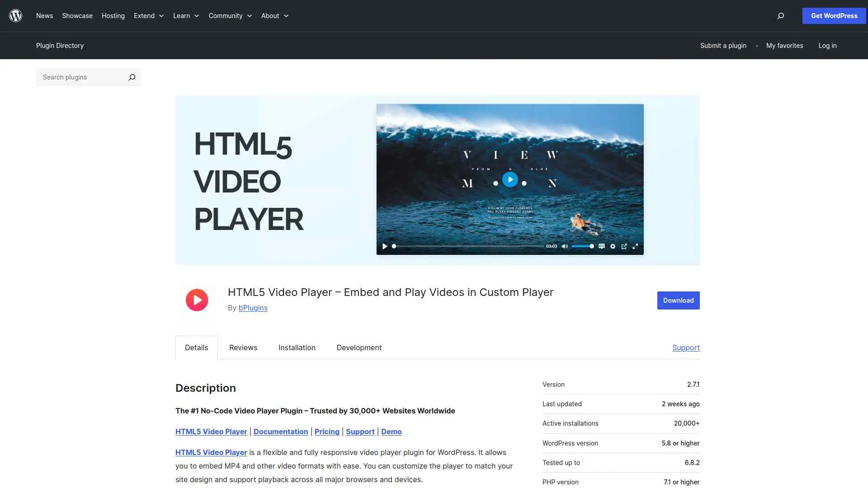Mute the video player volume
The height and width of the screenshot is (488, 868).
pyautogui.click(x=565, y=246)
